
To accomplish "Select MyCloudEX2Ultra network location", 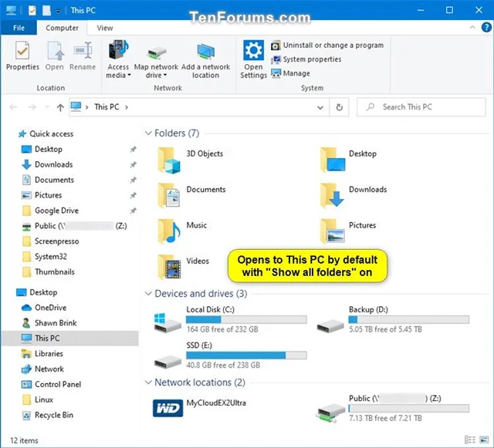I will (x=200, y=408).
